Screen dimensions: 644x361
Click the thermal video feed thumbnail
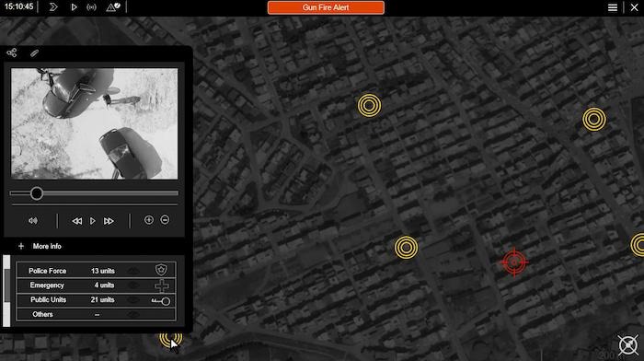(95, 123)
